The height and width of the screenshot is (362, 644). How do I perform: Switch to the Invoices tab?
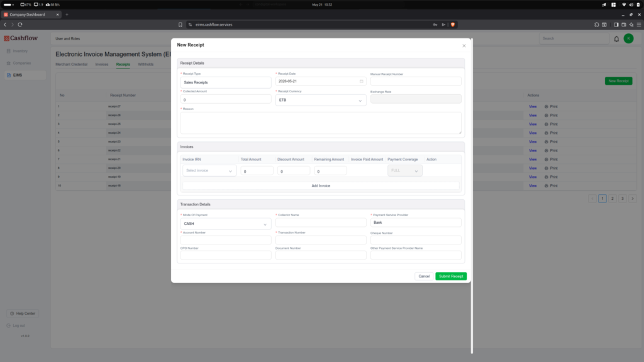coord(102,65)
